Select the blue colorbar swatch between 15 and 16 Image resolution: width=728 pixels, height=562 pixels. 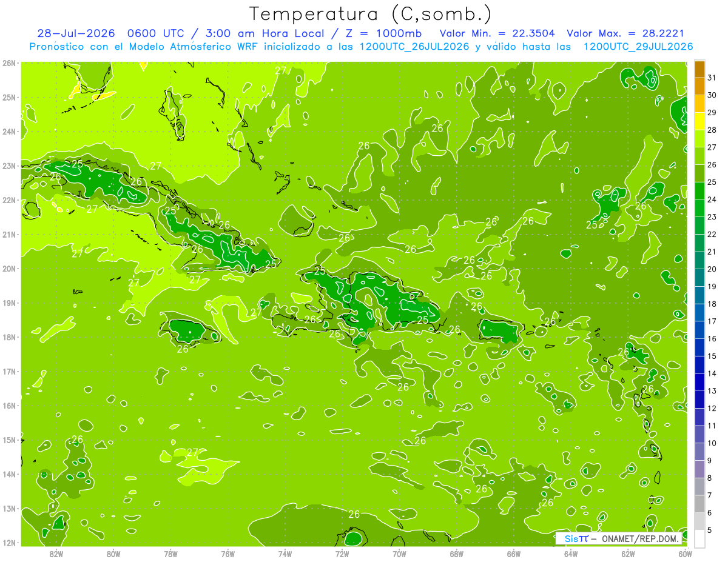699,347
